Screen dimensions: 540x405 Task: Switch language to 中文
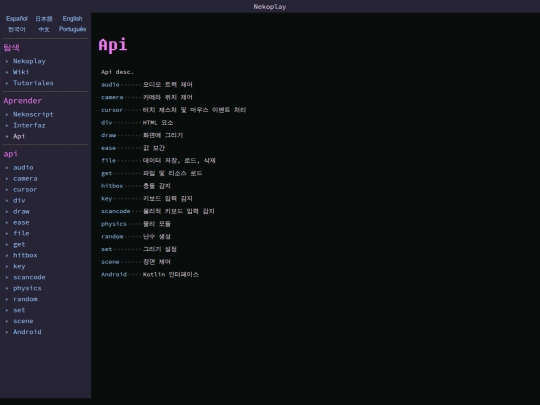tap(44, 29)
